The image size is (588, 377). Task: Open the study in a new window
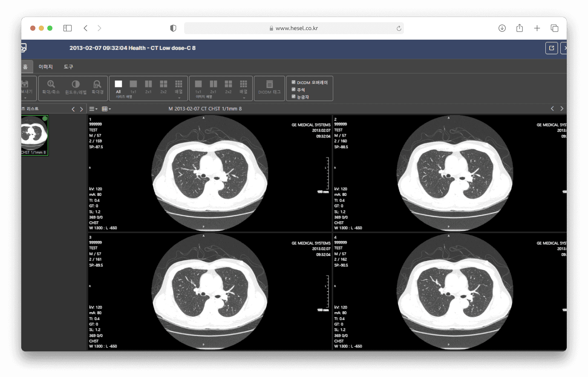(551, 48)
